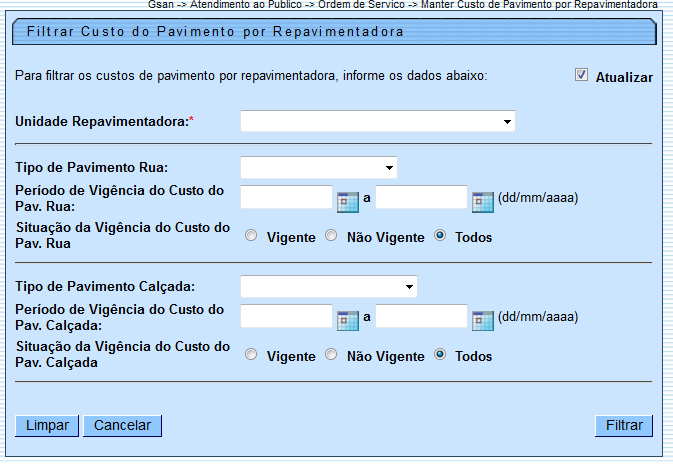Select Não Vigente for Pav. Rua situation

click(x=331, y=237)
